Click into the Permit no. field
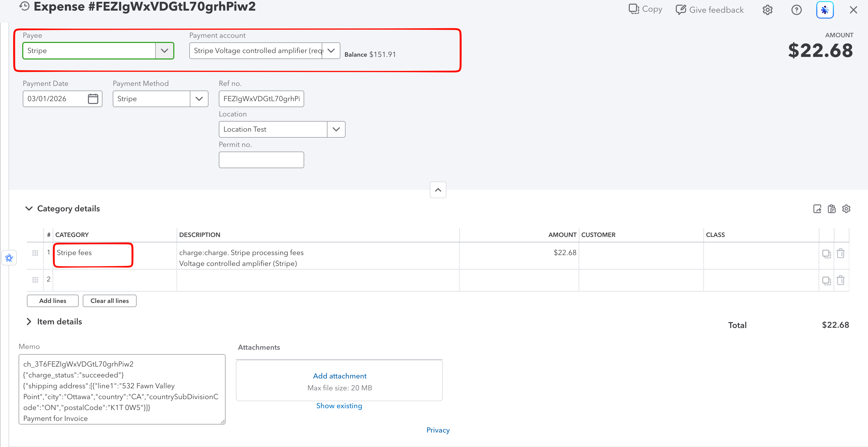868x447 pixels. (261, 160)
